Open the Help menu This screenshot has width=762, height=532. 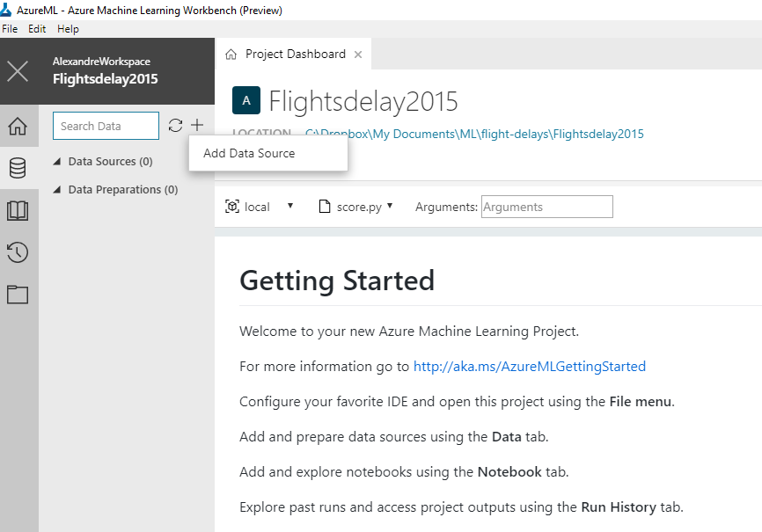68,29
